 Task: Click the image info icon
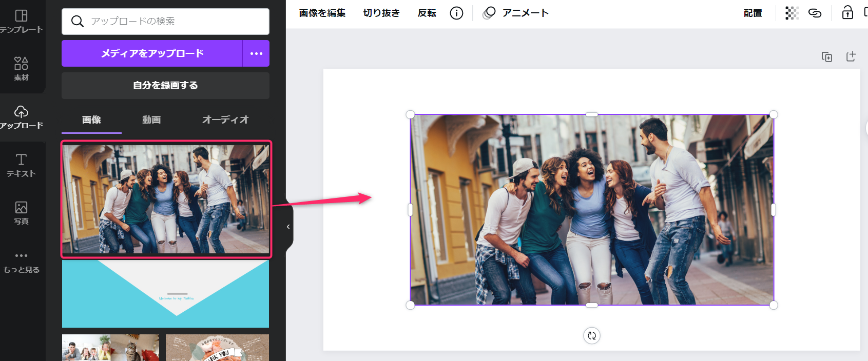point(456,13)
